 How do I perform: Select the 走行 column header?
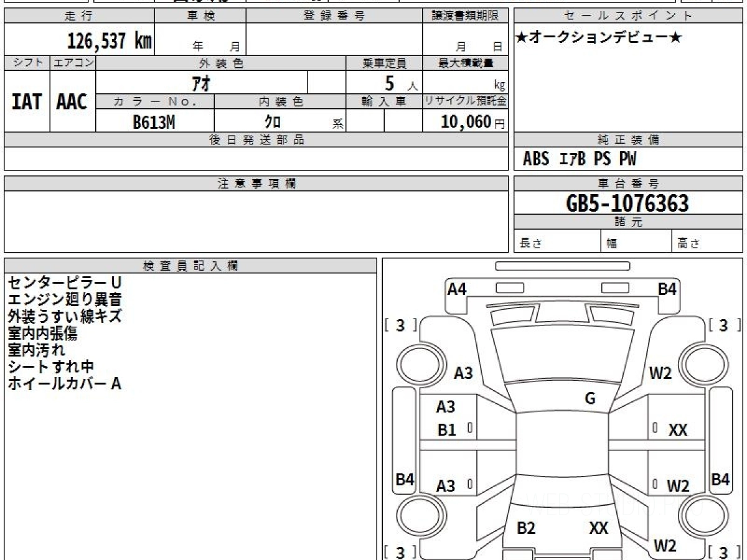pyautogui.click(x=79, y=16)
